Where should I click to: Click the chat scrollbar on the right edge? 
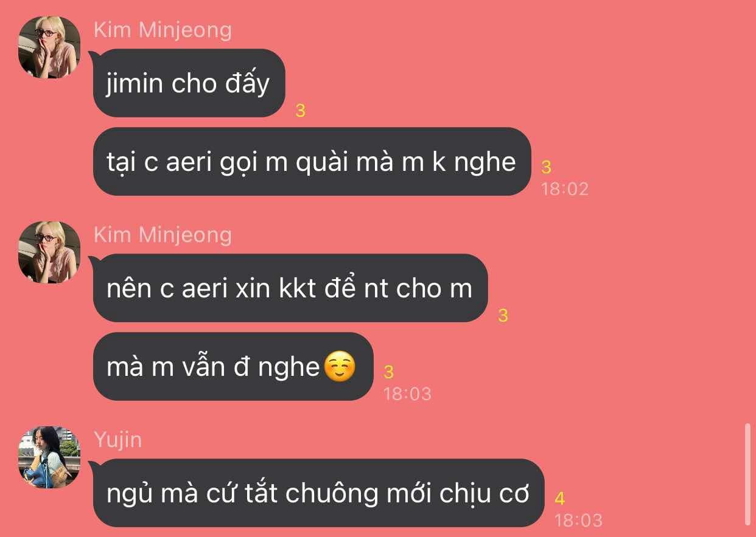748,474
